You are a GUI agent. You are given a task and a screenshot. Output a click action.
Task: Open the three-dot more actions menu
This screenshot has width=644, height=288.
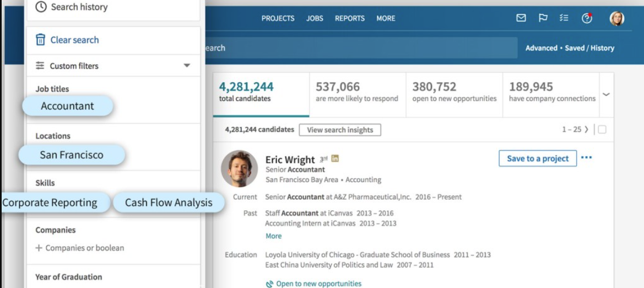[x=587, y=158]
